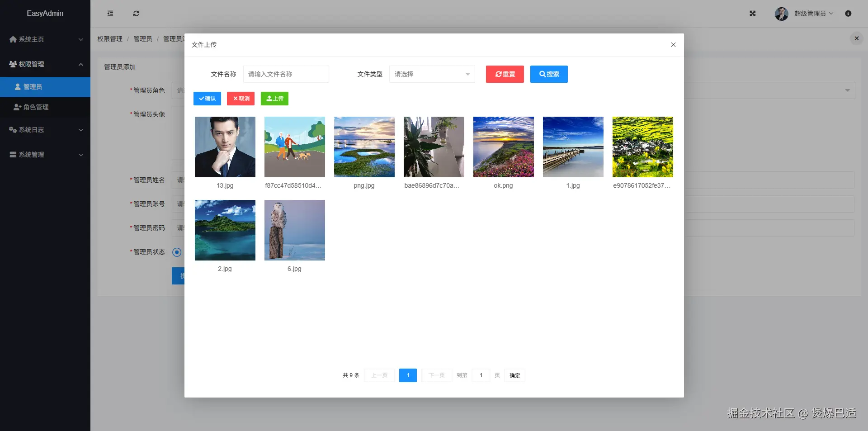Click the super admin avatar picture
This screenshot has width=868, height=431.
coord(782,14)
